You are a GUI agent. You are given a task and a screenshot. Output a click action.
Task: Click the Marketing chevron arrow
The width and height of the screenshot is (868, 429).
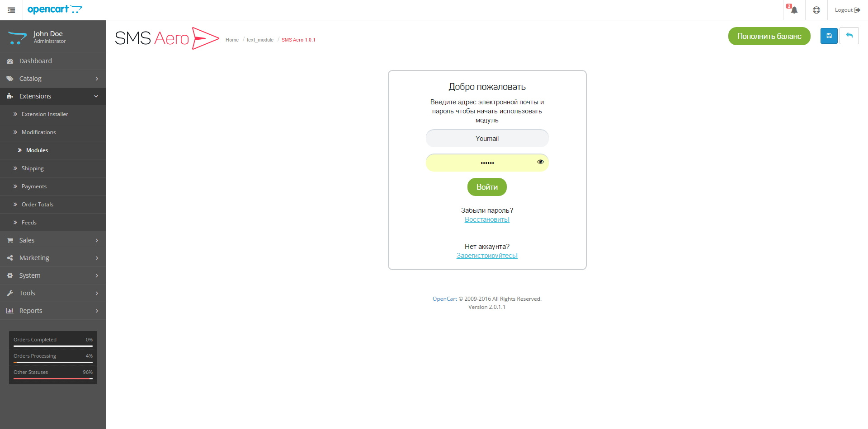pos(97,258)
